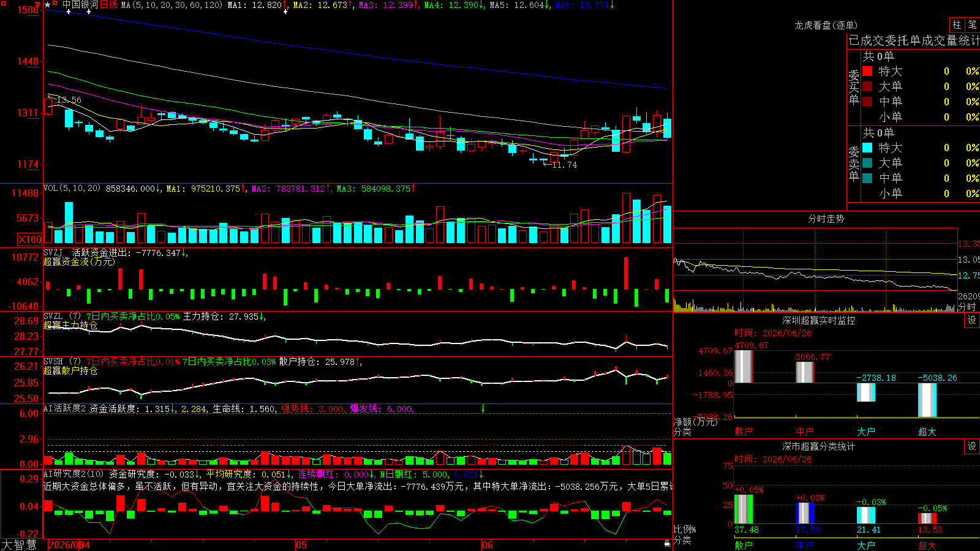Click the 4709.67 散户 net amount bar
The height and width of the screenshot is (551, 980).
744,366
